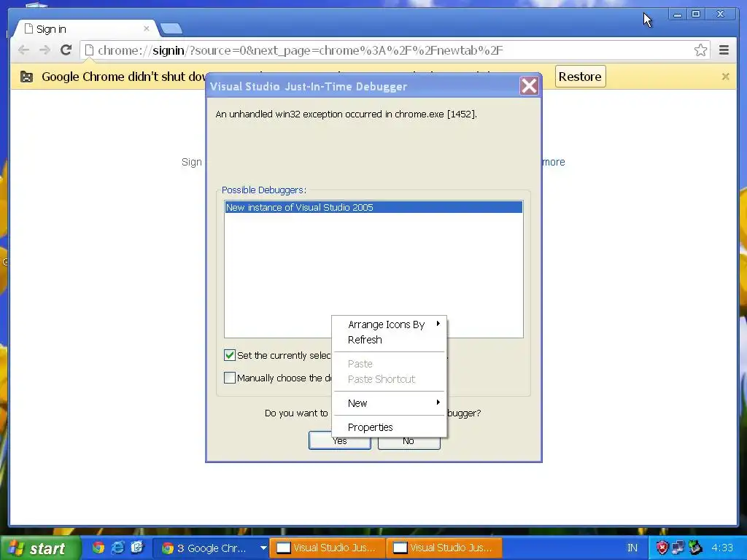Launch Chrome from the quick launch bar
The width and height of the screenshot is (747, 560).
pyautogui.click(x=98, y=548)
